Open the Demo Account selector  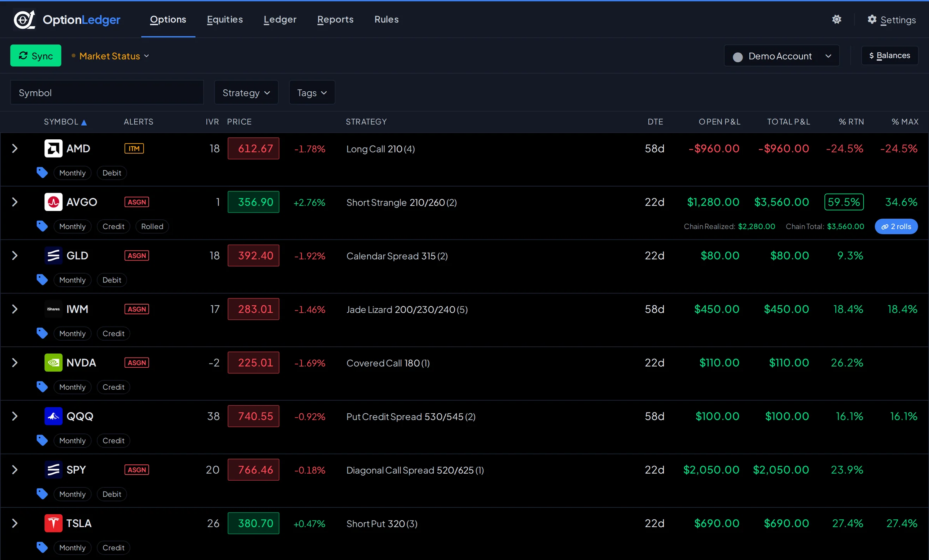(x=782, y=56)
